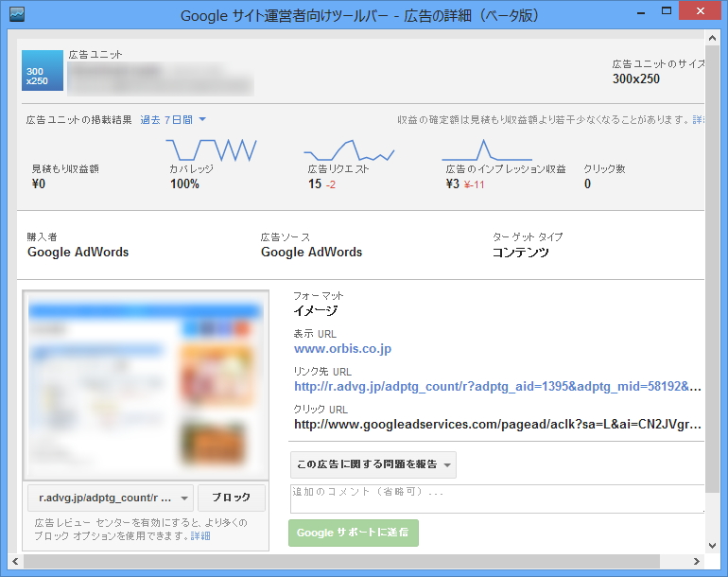Click the 購入者 Google AdWords text
Screen dimensions: 728x577
(78, 252)
